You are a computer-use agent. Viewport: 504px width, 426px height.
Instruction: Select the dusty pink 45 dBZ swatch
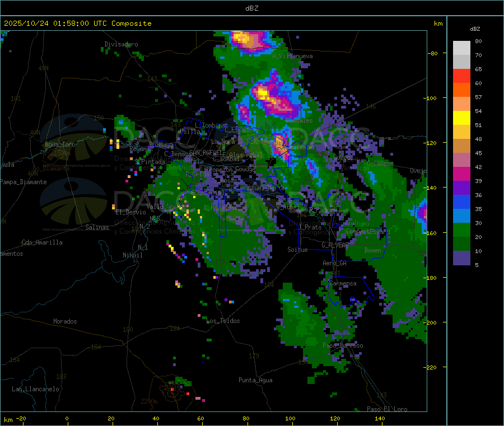(461, 160)
